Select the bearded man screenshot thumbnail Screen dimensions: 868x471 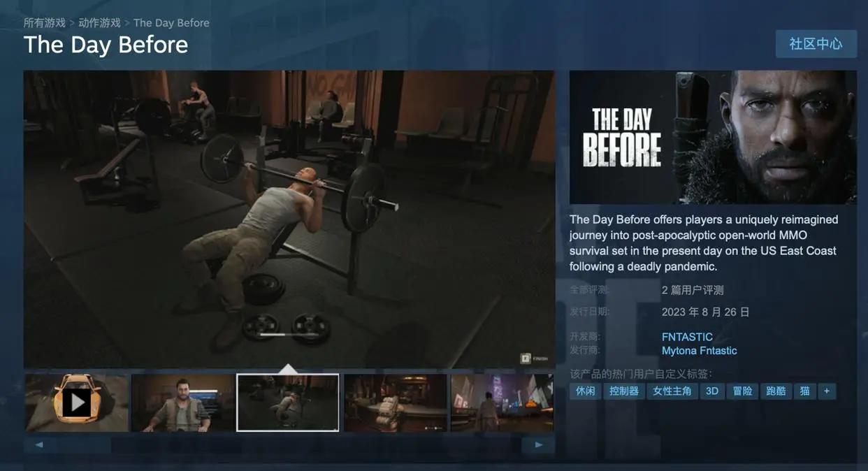[183, 403]
